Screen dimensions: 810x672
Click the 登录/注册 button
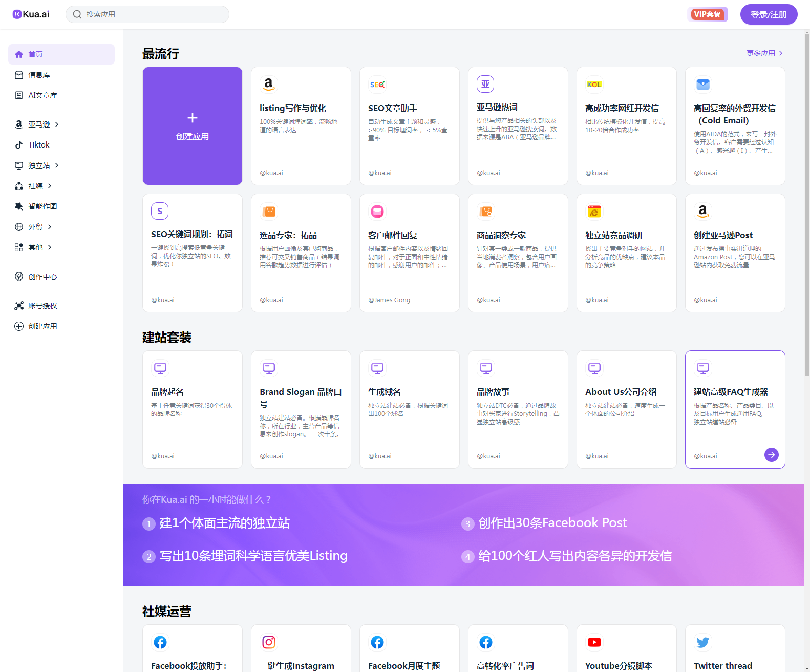point(768,14)
